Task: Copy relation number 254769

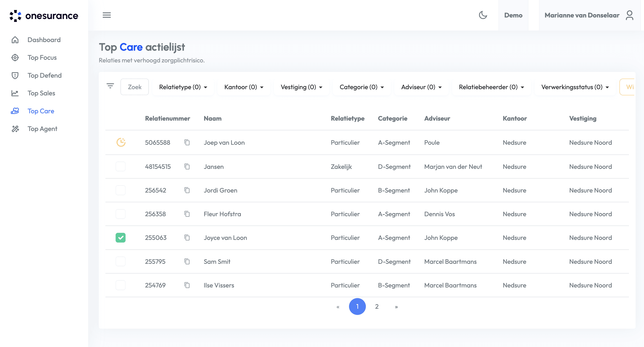Action: 187,285
